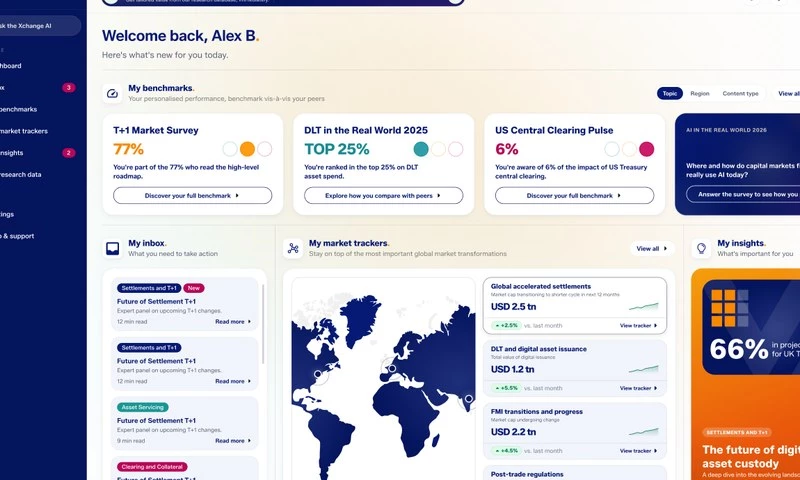Click Explore how you compare with peers
This screenshot has height=480, width=800.
383,195
